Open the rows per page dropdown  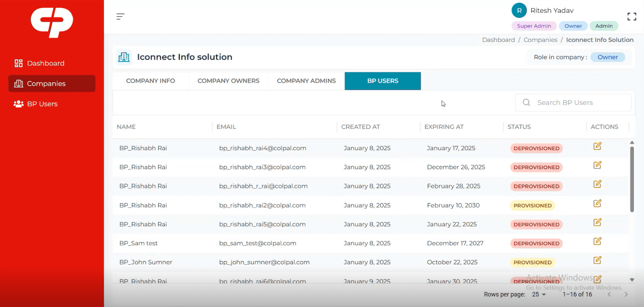pyautogui.click(x=539, y=295)
